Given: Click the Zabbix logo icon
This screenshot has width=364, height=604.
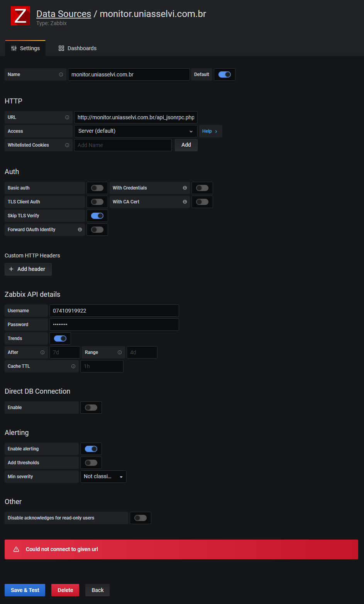Looking at the screenshot, I should click(20, 16).
